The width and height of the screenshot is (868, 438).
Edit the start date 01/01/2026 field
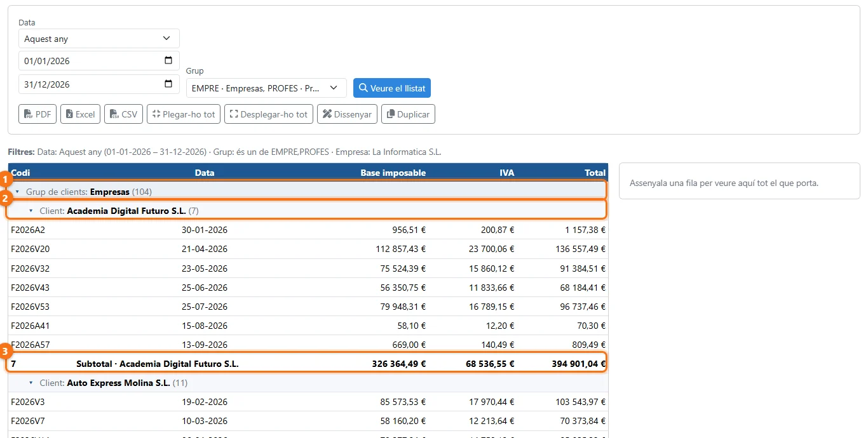(99, 61)
